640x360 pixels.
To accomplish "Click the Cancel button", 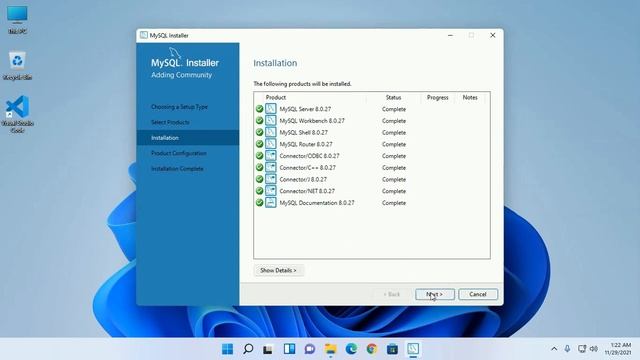I will pyautogui.click(x=478, y=294).
